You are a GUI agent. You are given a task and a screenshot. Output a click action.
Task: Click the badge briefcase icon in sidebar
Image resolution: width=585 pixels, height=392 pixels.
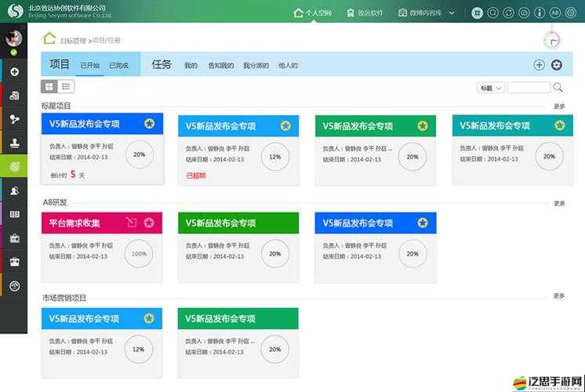coord(15,238)
